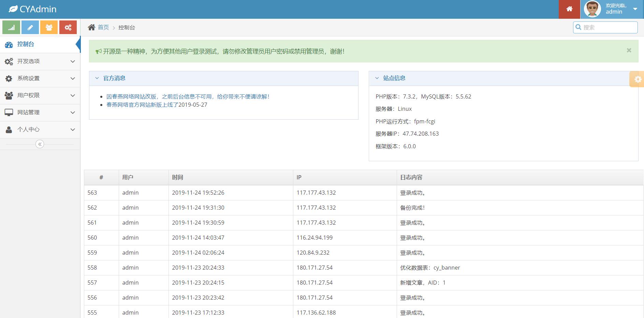Open the orange users group icon
Viewport: 644px width, 318px height.
click(x=49, y=27)
